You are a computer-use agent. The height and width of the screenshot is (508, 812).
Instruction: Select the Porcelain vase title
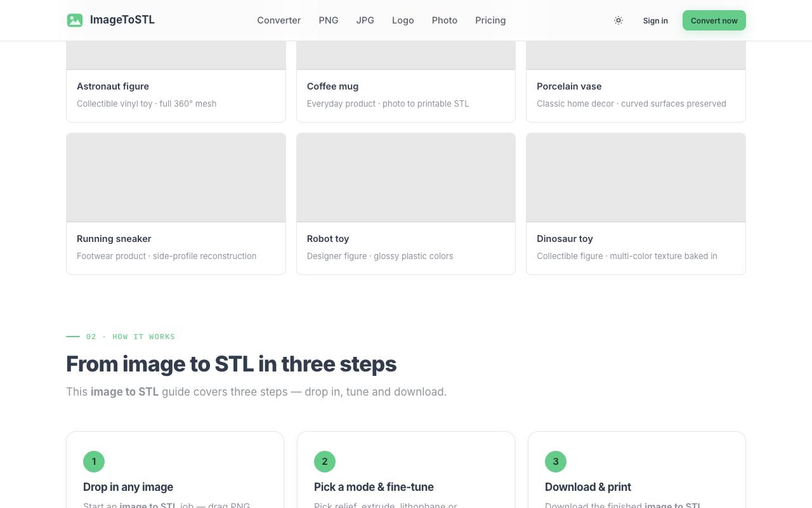569,86
